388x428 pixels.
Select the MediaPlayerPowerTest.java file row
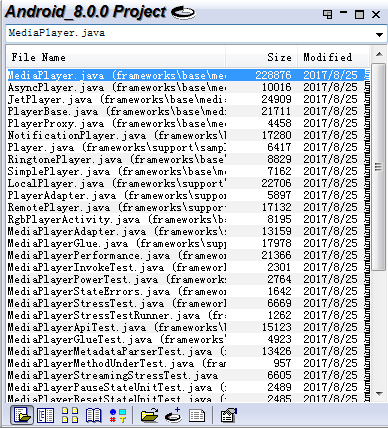click(x=188, y=279)
